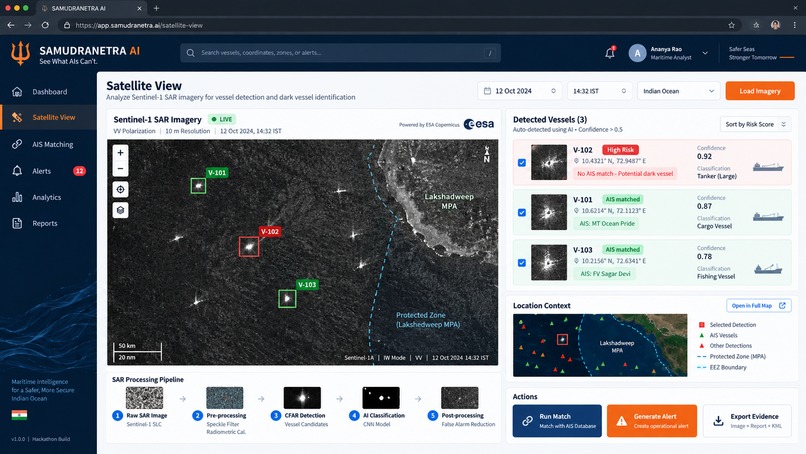Click the Reports document icon

pos(17,223)
